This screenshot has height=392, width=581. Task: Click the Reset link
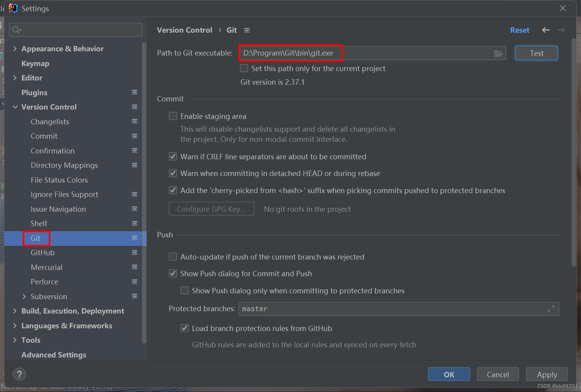pyautogui.click(x=520, y=30)
